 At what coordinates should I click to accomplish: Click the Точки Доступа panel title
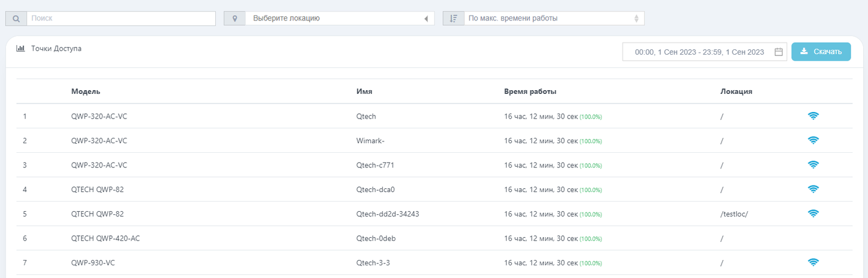[56, 49]
